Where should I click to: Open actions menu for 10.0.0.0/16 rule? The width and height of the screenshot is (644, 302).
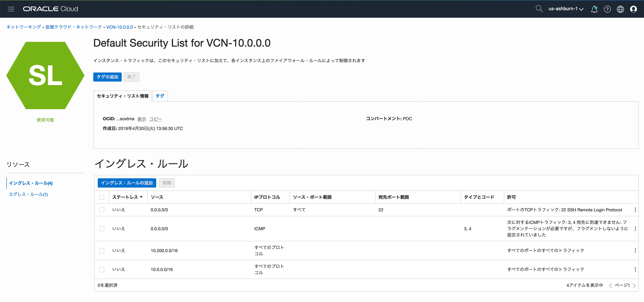(635, 269)
